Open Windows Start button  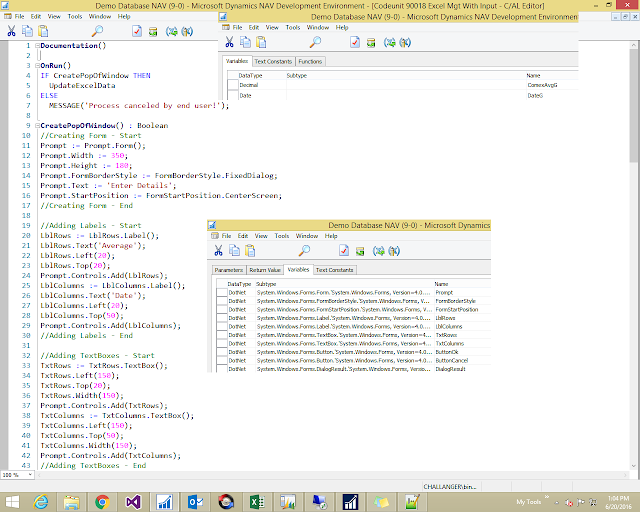(x=12, y=502)
